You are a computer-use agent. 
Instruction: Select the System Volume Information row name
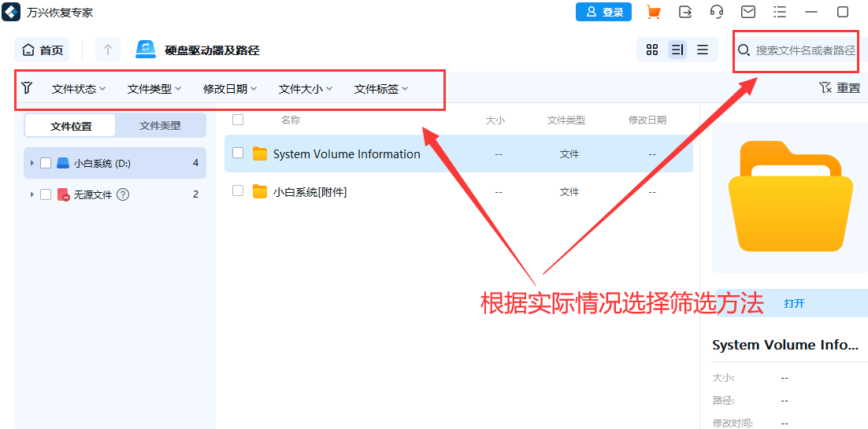[x=347, y=153]
